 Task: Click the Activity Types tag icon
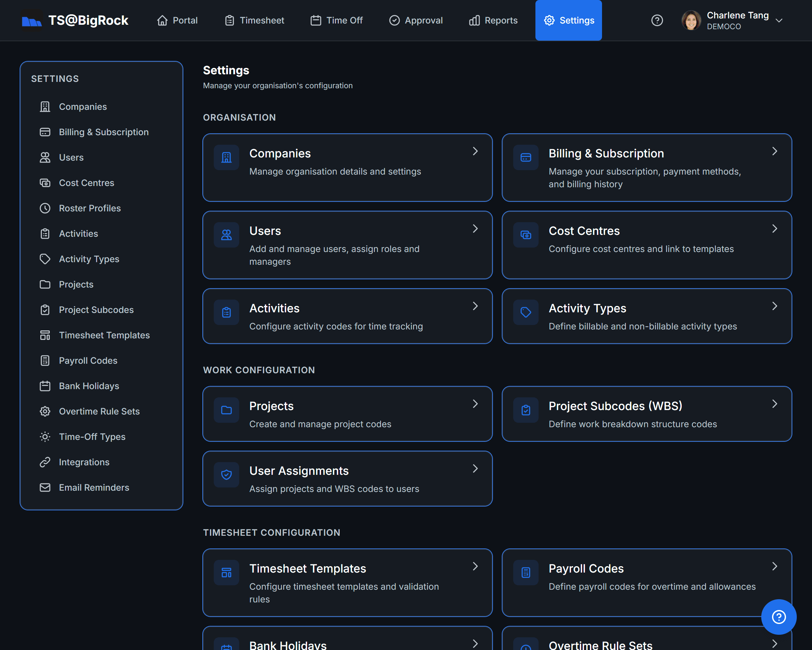[45, 259]
